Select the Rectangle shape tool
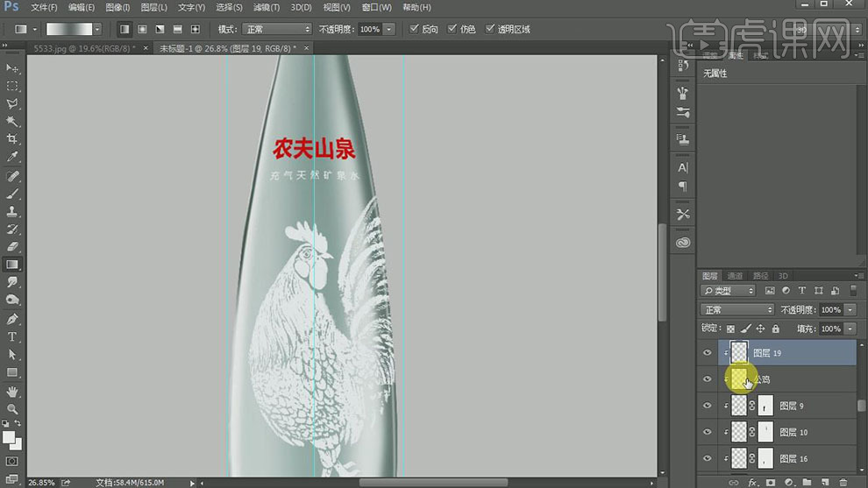Image resolution: width=868 pixels, height=488 pixels. [12, 372]
